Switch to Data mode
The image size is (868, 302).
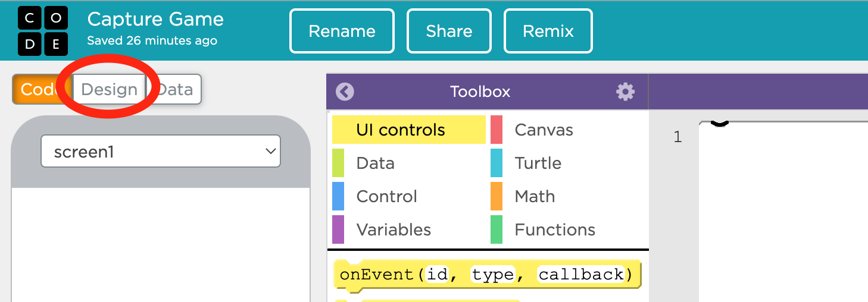click(x=176, y=90)
